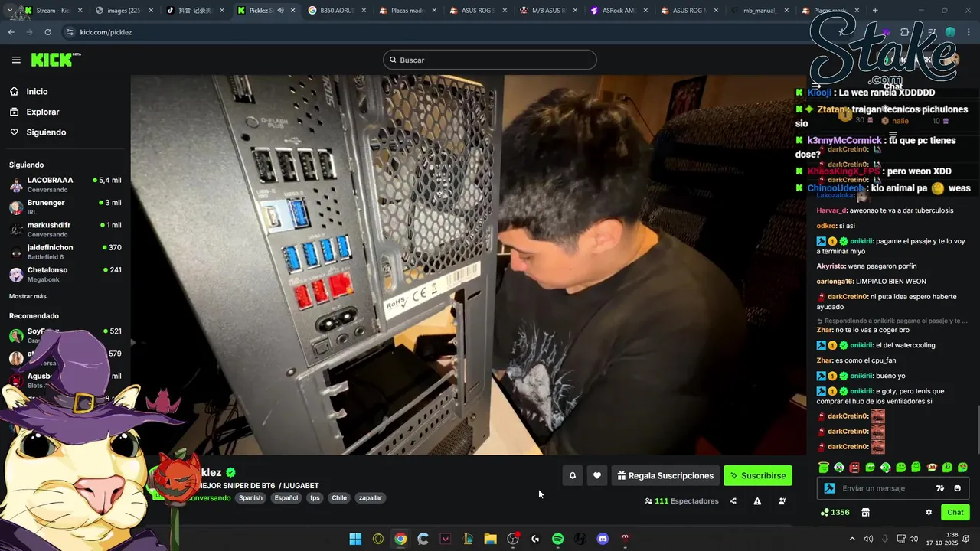Open Windows Start menu
The height and width of the screenshot is (551, 980).
click(355, 539)
